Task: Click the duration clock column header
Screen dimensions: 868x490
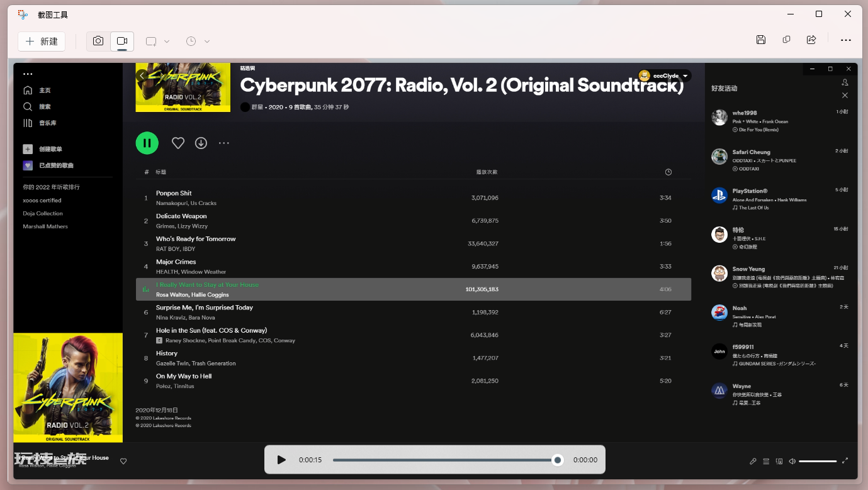Action: click(668, 172)
